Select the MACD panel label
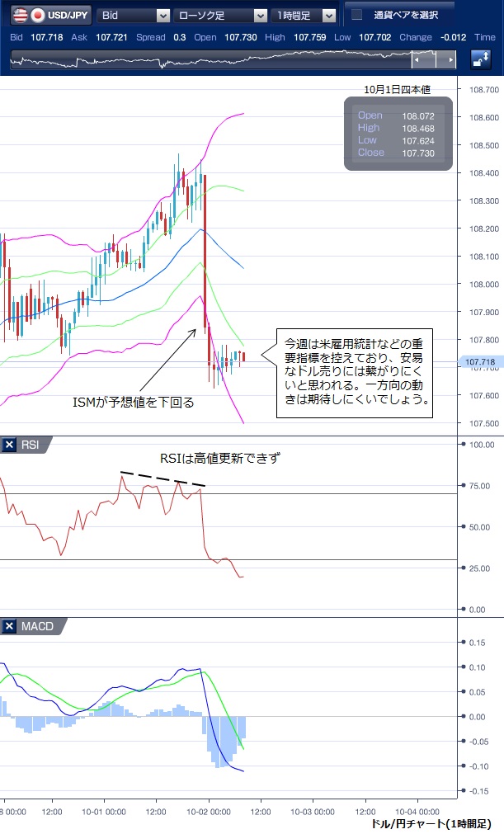The width and height of the screenshot is (504, 834). click(37, 627)
